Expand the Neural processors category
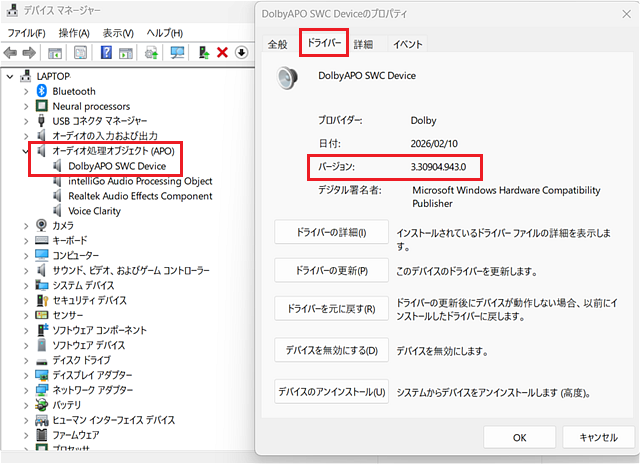This screenshot has width=640, height=464. 26,107
